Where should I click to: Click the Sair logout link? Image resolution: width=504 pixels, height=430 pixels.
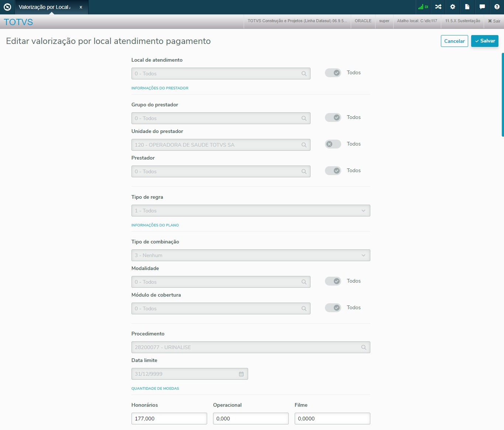(x=494, y=21)
